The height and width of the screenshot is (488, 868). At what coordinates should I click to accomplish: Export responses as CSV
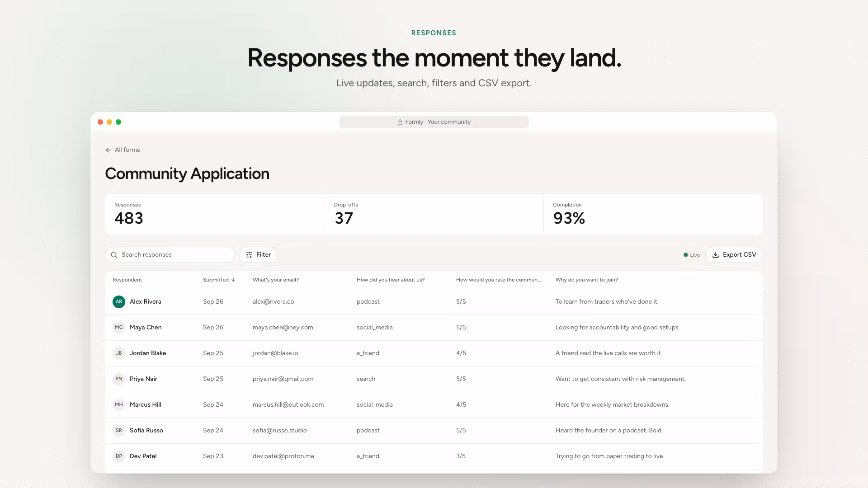[734, 255]
